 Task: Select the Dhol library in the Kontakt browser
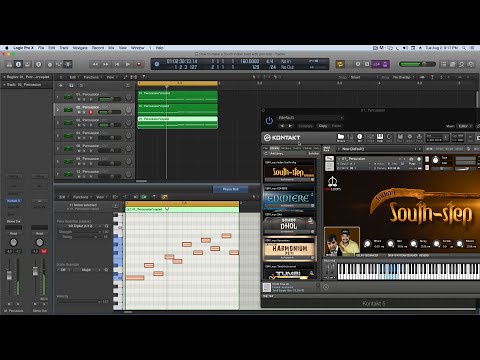[x=289, y=223]
